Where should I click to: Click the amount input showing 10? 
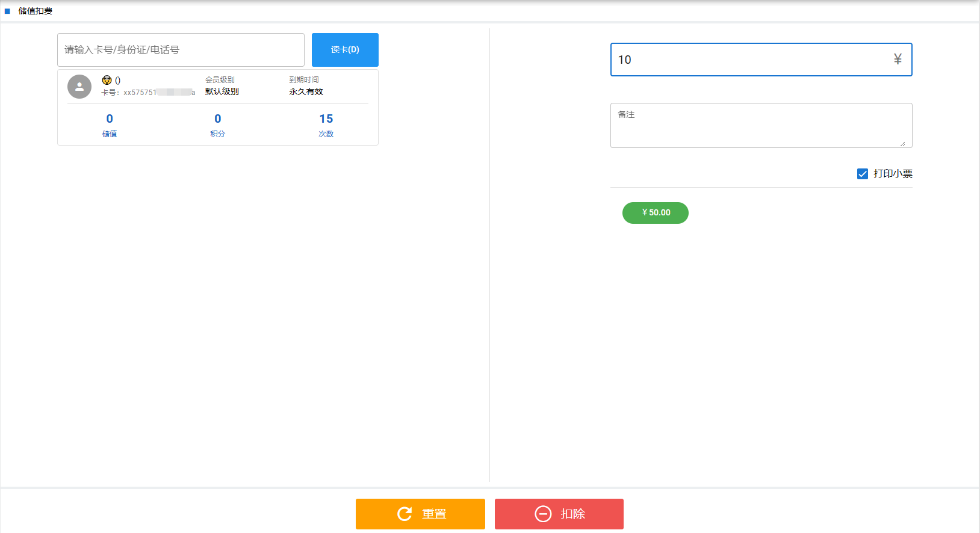point(761,60)
